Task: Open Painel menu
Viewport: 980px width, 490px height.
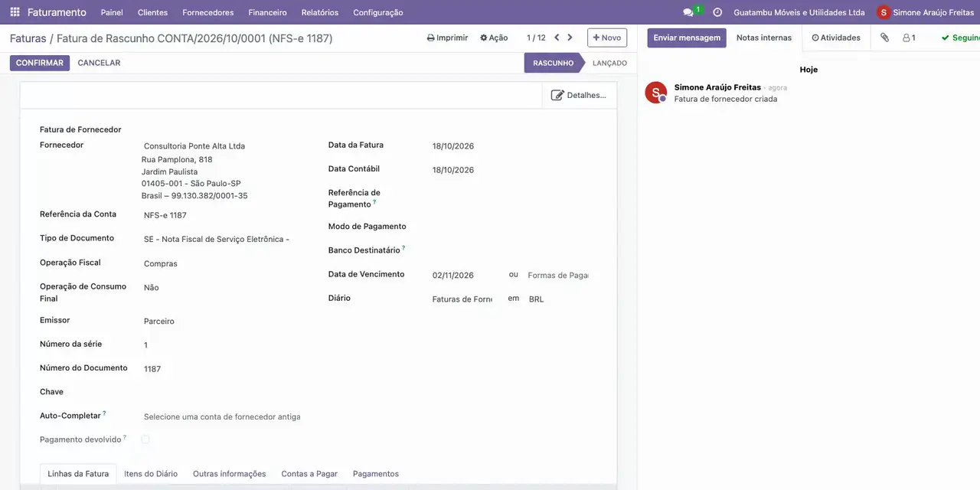Action: point(112,12)
